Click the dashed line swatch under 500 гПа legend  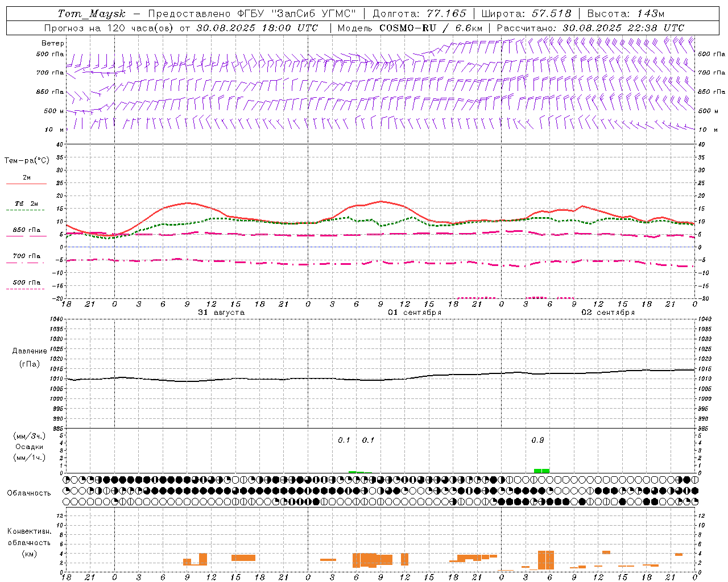pos(26,289)
